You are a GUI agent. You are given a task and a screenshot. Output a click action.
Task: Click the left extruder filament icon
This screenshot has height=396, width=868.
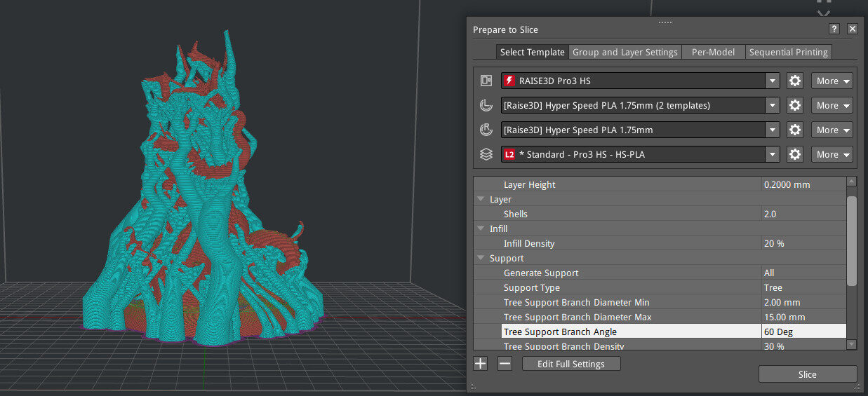click(x=486, y=105)
